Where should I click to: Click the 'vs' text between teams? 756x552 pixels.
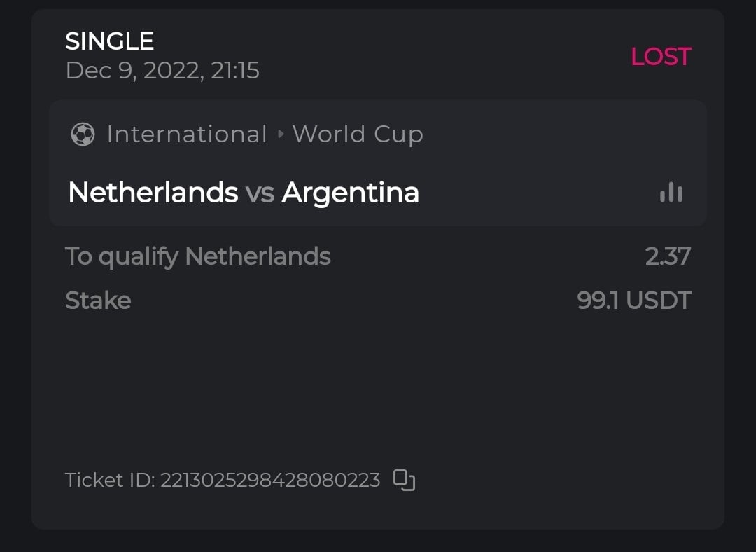pos(260,193)
